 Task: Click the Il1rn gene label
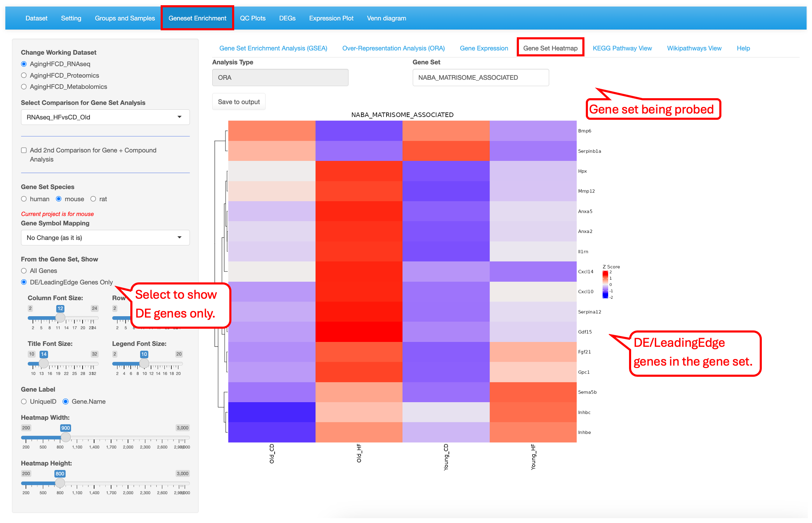pyautogui.click(x=583, y=252)
